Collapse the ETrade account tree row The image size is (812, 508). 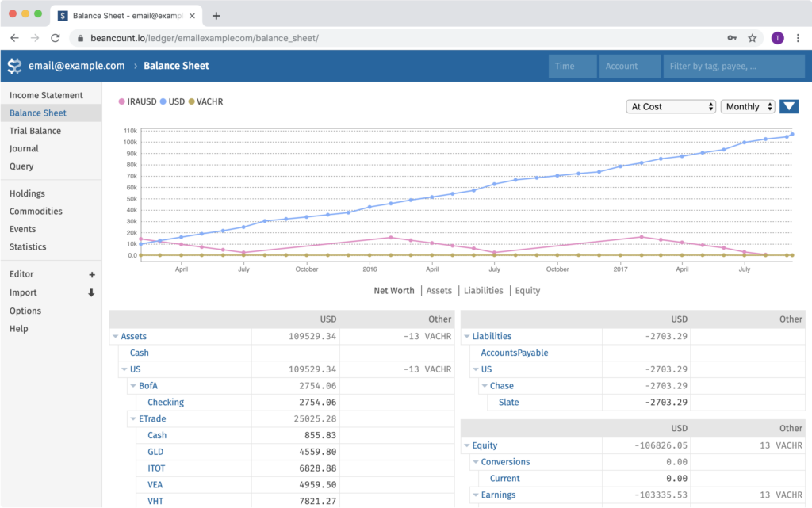132,419
